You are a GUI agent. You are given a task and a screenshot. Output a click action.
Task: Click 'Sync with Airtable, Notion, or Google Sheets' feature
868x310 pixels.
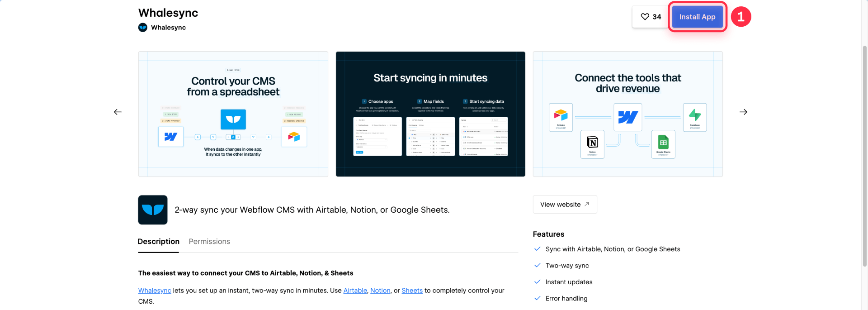[x=613, y=249]
